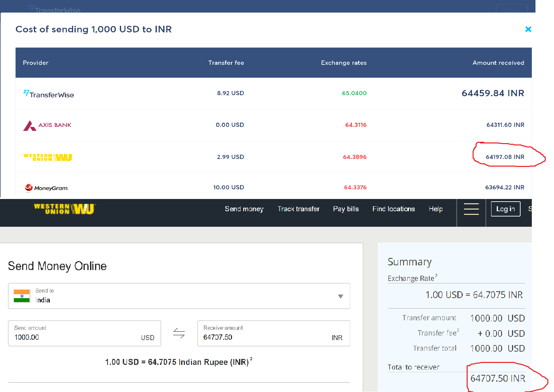Click the Log in button
Screen dimensions: 554x392
click(505, 209)
